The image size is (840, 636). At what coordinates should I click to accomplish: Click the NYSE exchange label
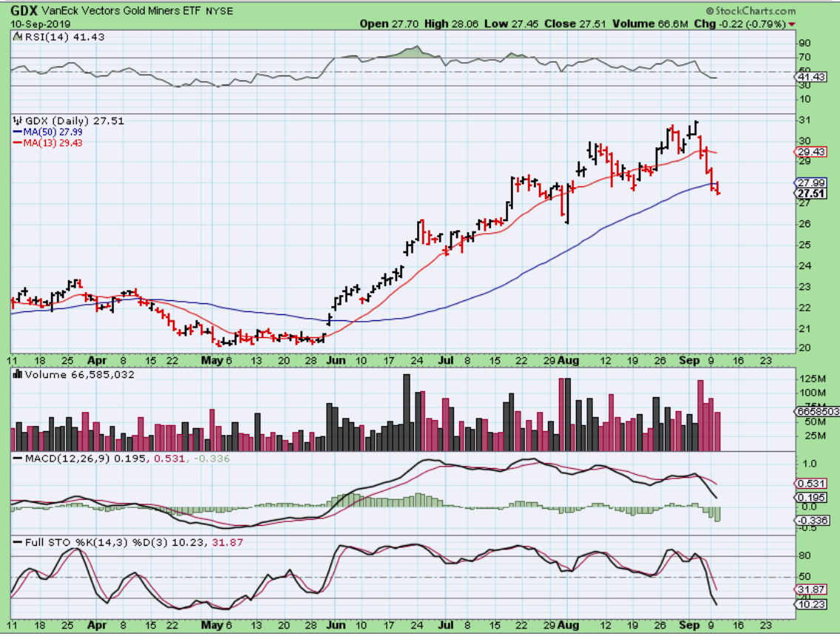(x=219, y=11)
